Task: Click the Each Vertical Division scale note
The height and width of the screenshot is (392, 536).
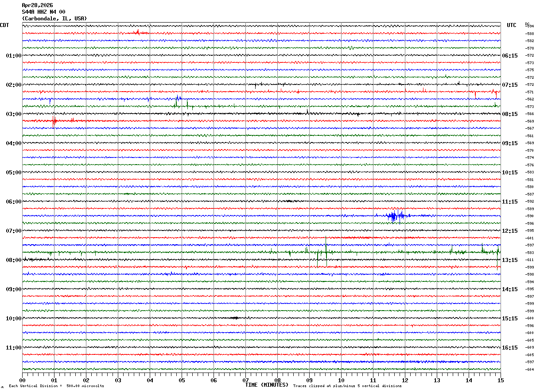Action: (x=56, y=386)
